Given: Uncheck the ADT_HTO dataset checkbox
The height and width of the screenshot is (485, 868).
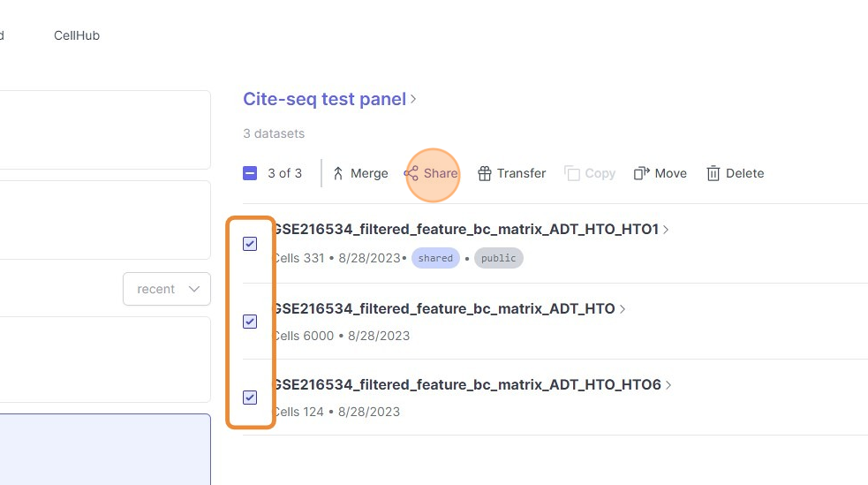Looking at the screenshot, I should point(250,322).
